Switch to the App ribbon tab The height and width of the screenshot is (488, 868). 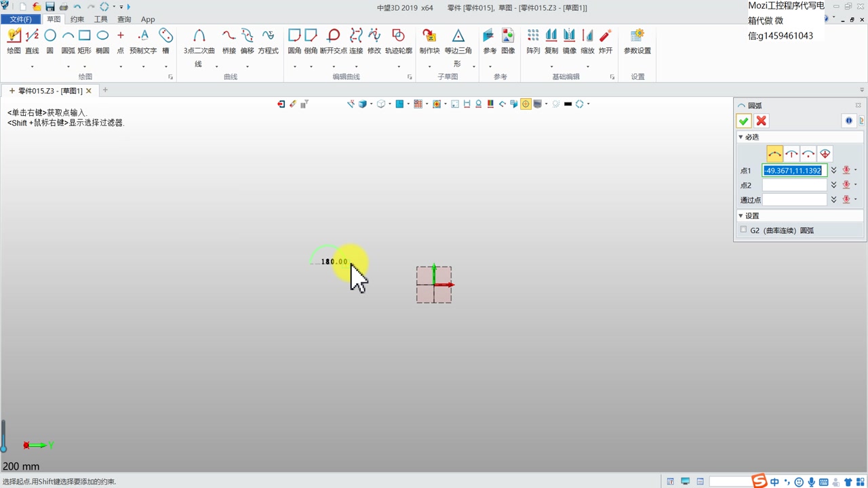148,19
